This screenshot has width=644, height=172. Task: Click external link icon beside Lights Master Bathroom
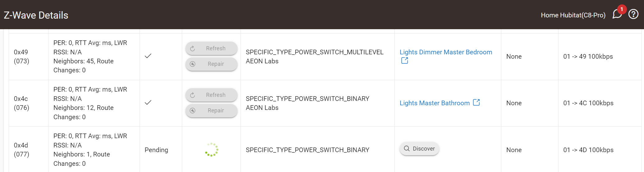click(476, 102)
